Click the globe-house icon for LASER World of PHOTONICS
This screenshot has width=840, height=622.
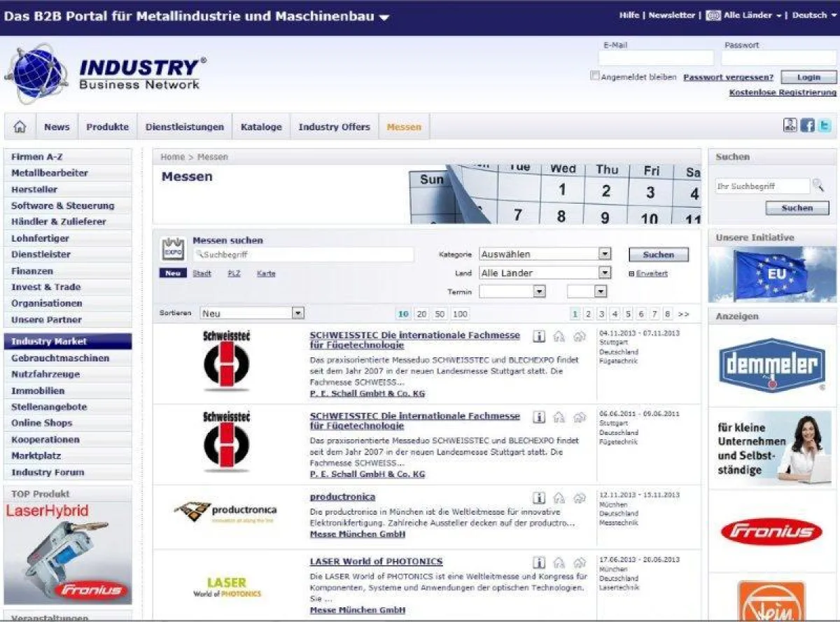point(579,562)
